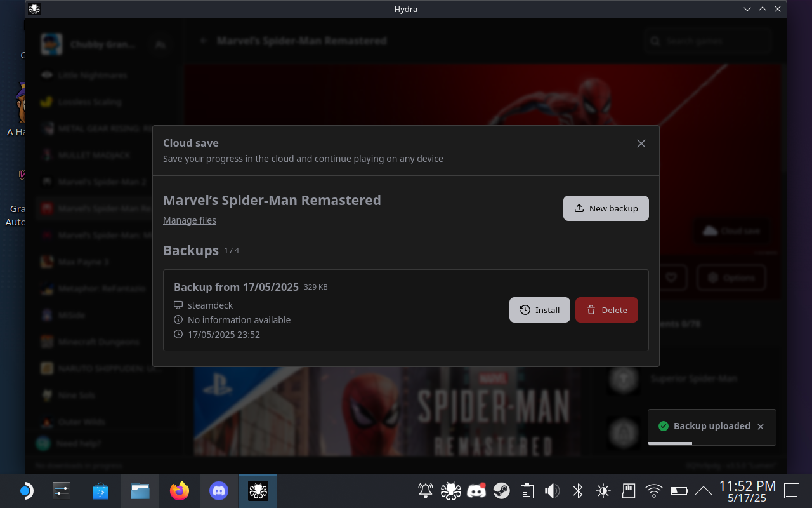
Task: Open Firefox from the taskbar
Action: pyautogui.click(x=180, y=491)
